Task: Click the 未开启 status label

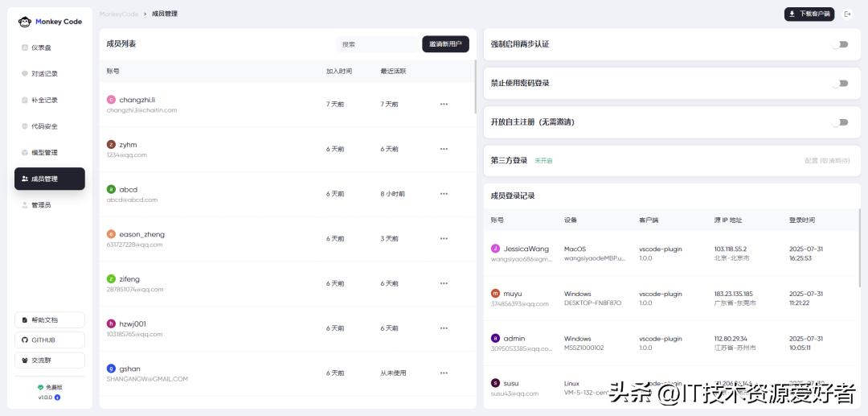Action: tap(543, 161)
